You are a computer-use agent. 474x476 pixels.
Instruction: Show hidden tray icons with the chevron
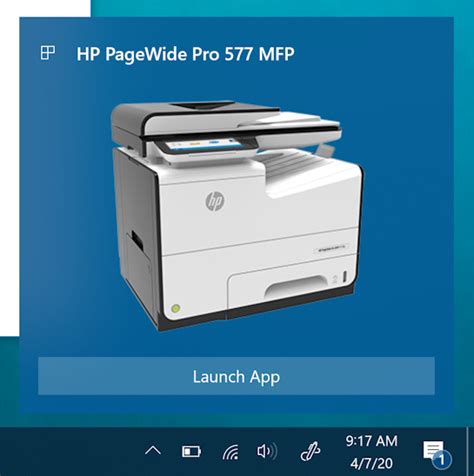point(153,451)
